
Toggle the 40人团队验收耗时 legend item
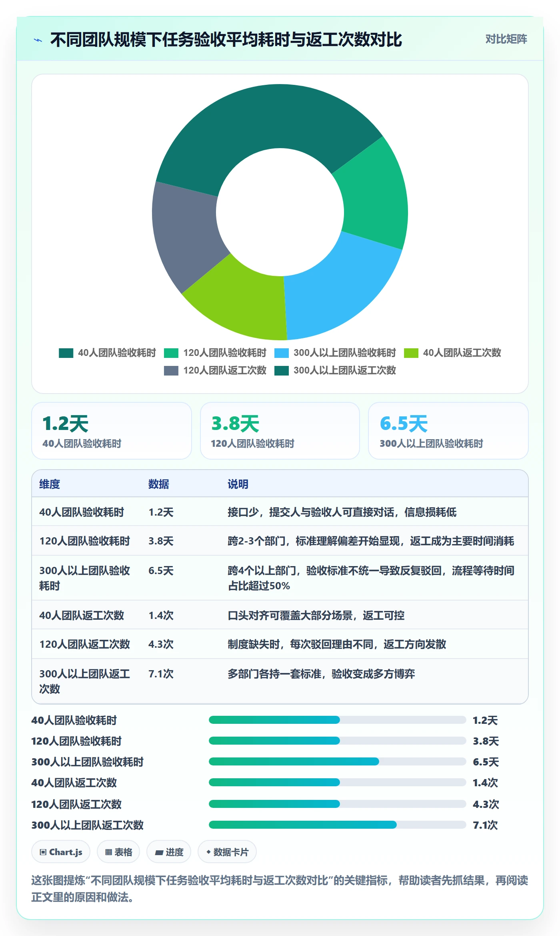tap(107, 353)
